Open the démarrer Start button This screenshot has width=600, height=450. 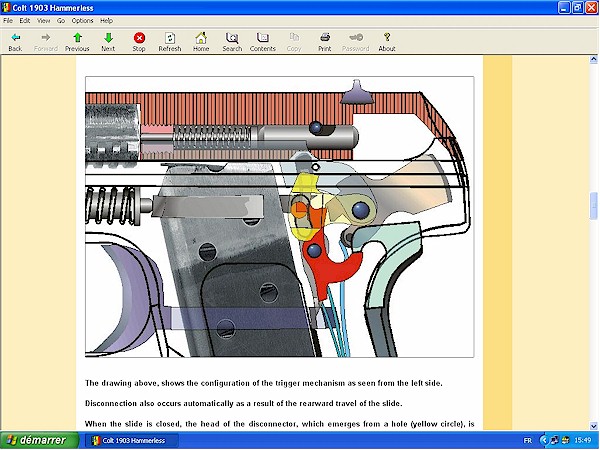[39, 440]
